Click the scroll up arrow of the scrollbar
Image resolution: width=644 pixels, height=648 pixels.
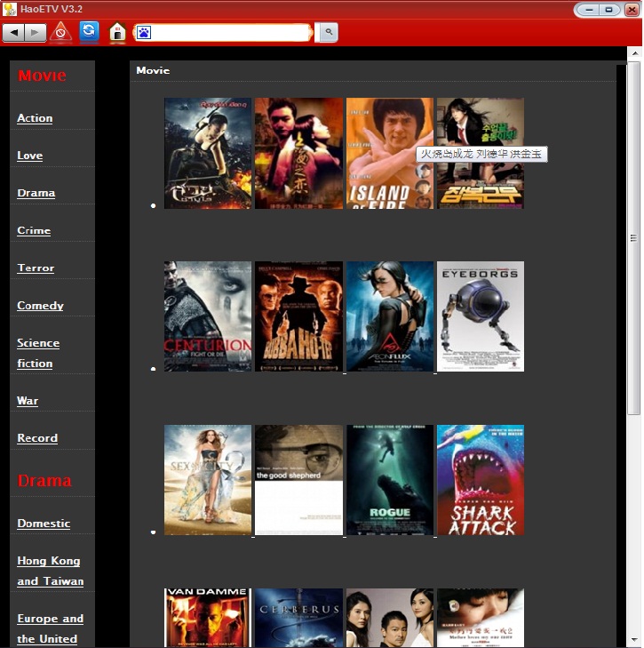633,53
